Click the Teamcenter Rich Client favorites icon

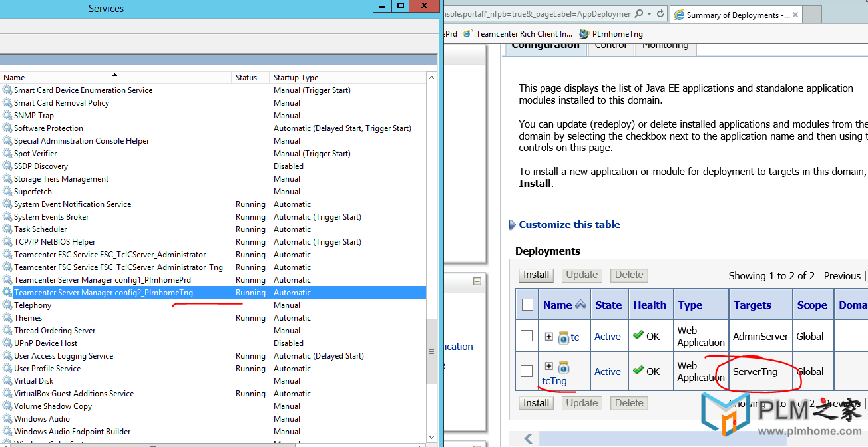click(468, 33)
